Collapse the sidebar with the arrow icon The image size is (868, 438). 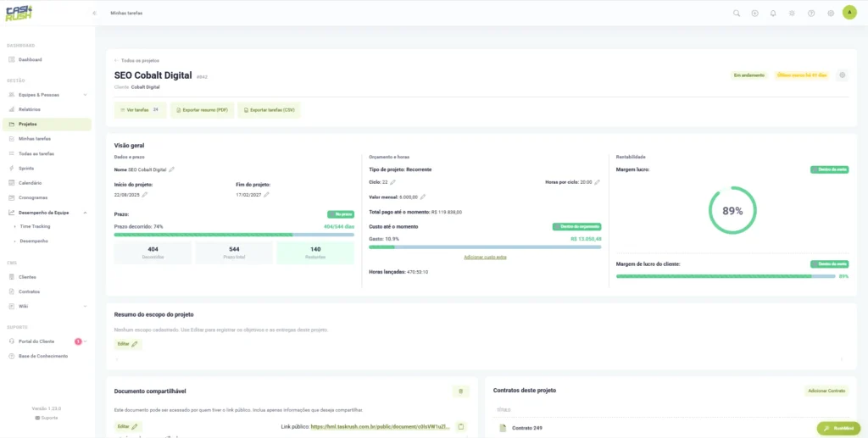pos(95,13)
